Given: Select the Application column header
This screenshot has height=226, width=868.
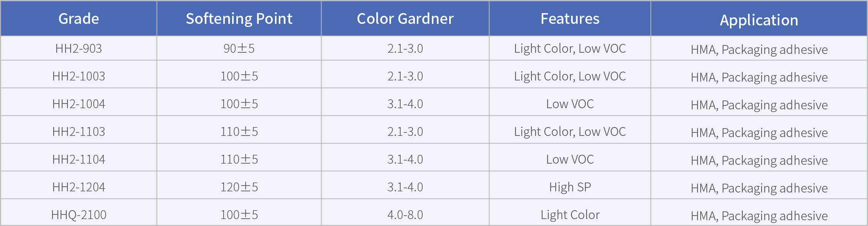Looking at the screenshot, I should pyautogui.click(x=759, y=20).
